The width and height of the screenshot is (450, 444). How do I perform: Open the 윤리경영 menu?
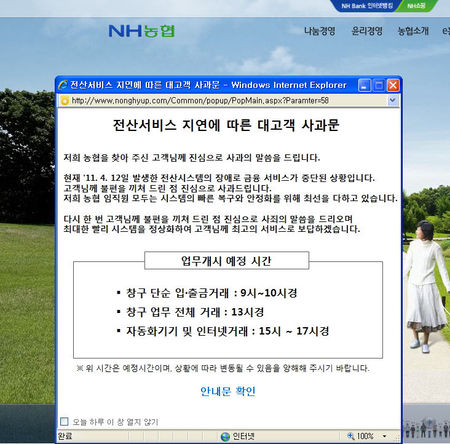[x=367, y=31]
